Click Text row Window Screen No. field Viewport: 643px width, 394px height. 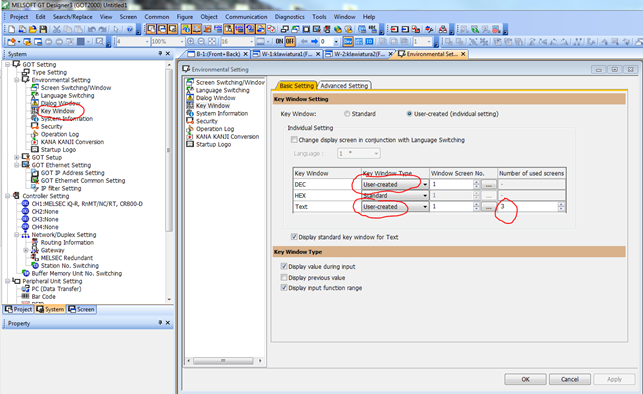coord(452,207)
